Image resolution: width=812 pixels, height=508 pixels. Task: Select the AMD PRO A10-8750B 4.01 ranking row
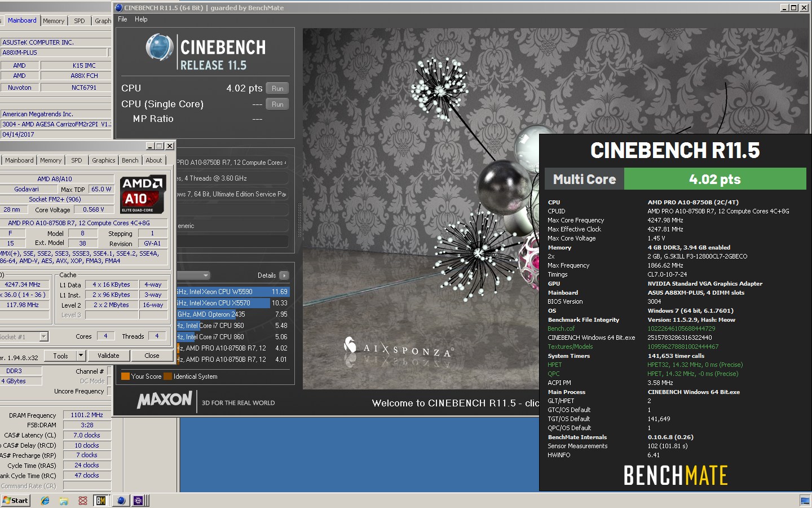(232, 360)
